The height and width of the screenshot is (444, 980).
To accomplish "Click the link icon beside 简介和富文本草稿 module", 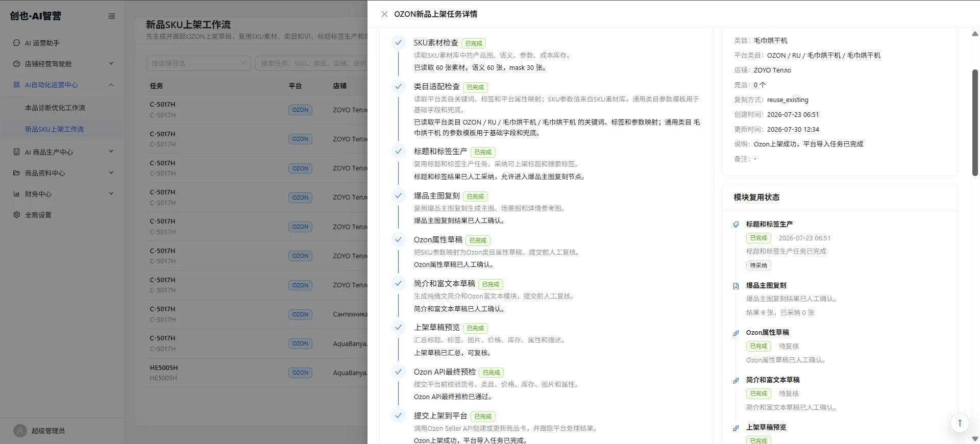I will pyautogui.click(x=736, y=381).
